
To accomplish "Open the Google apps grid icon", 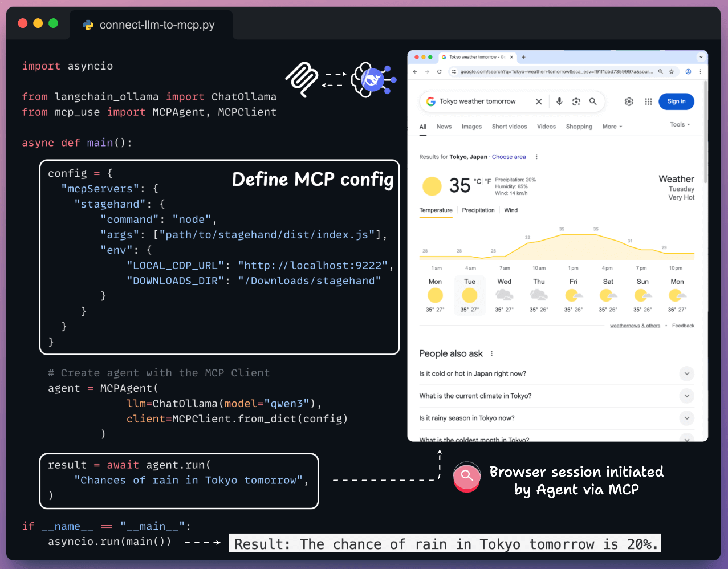I will point(649,101).
